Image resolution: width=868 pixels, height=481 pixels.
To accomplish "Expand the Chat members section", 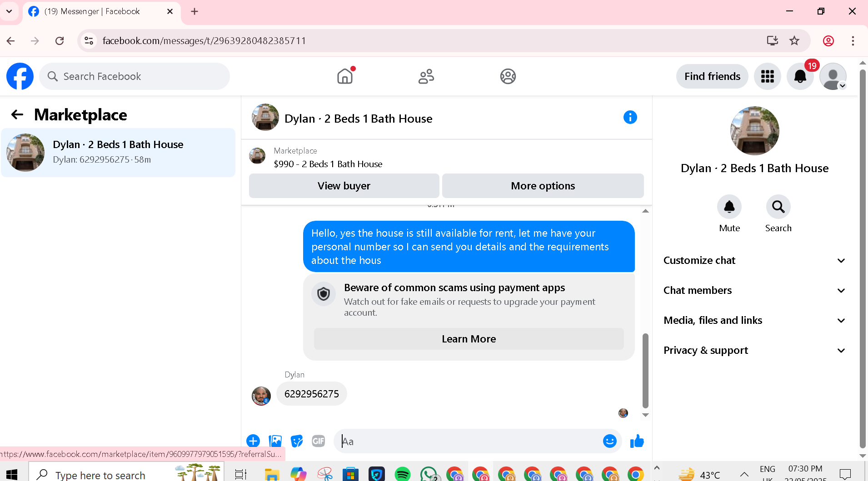I will pos(755,290).
